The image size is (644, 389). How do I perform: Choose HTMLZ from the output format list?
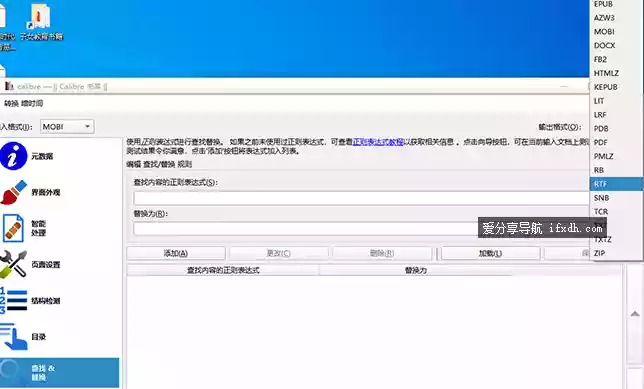616,73
